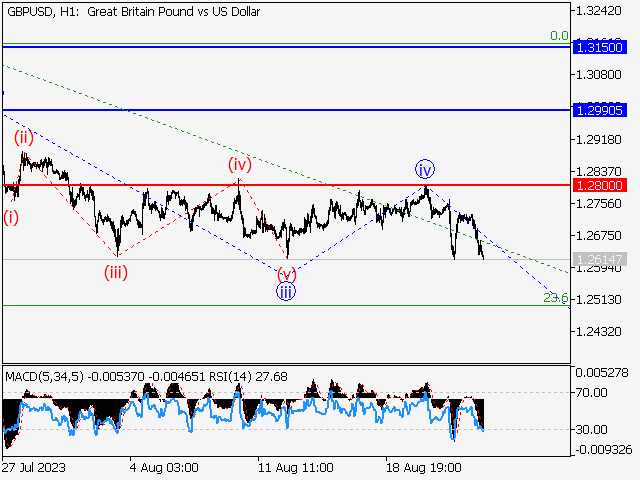This screenshot has width=640, height=480.
Task: Select the blue 1.31500 price level label
Action: click(x=600, y=47)
